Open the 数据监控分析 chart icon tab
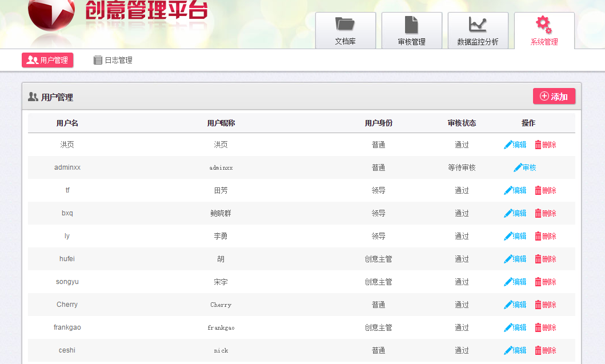The height and width of the screenshot is (364, 605). point(478,30)
